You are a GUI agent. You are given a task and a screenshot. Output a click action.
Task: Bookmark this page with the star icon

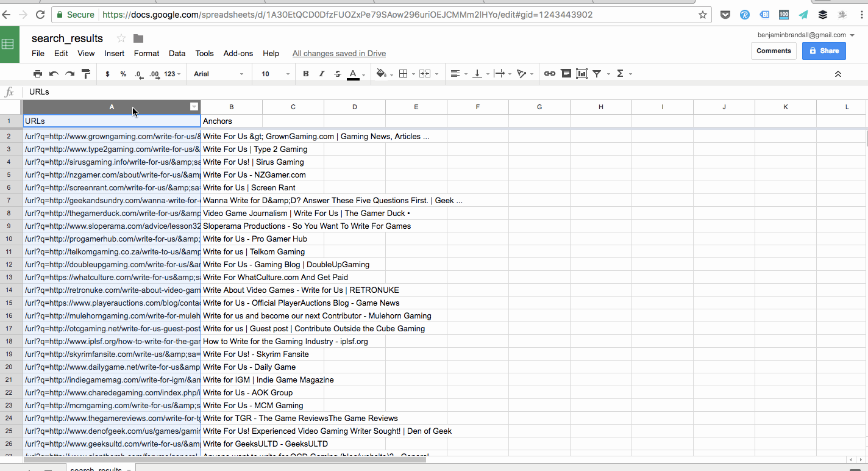click(703, 15)
